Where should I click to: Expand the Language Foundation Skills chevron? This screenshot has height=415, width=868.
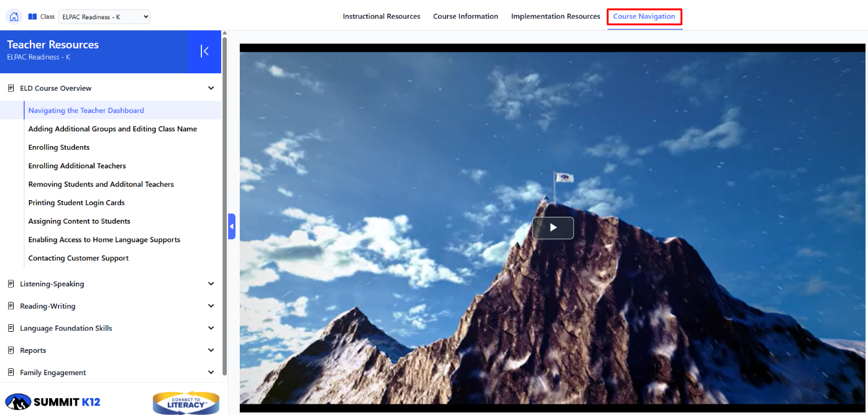tap(211, 328)
